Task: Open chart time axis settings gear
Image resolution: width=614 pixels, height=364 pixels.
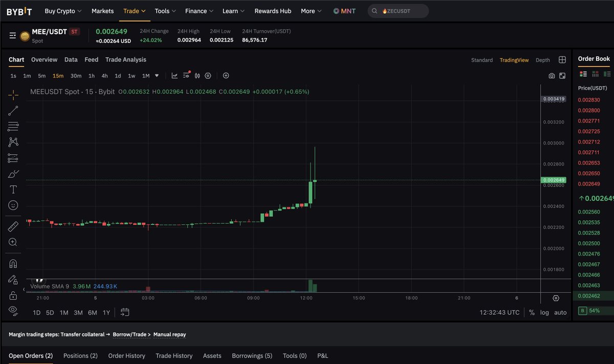Action: point(556,298)
